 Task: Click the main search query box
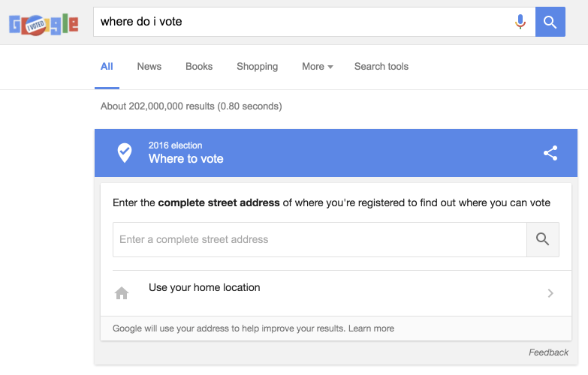300,22
